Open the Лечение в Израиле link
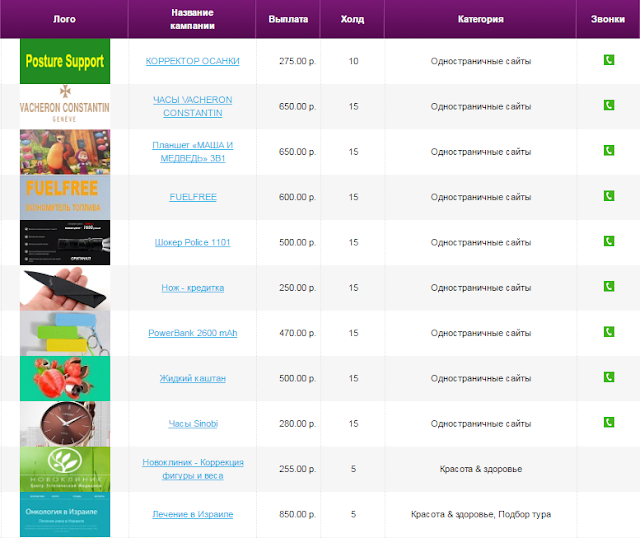This screenshot has width=640, height=538. coord(193,514)
